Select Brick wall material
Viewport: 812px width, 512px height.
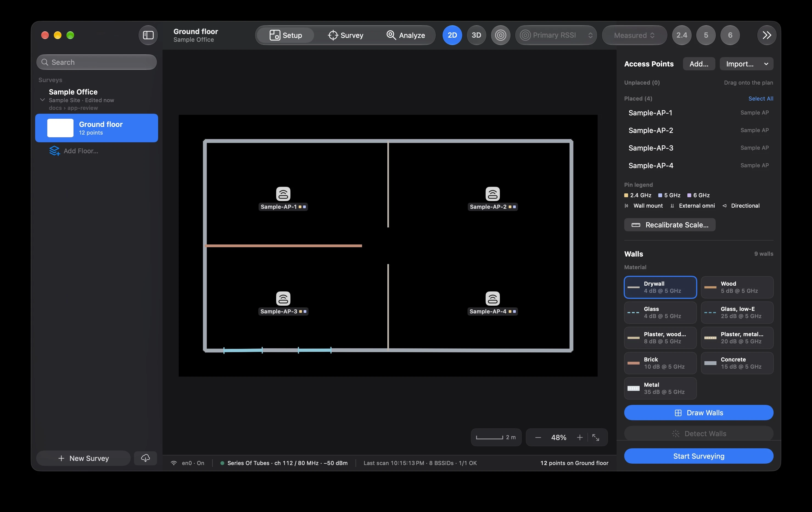(660, 363)
